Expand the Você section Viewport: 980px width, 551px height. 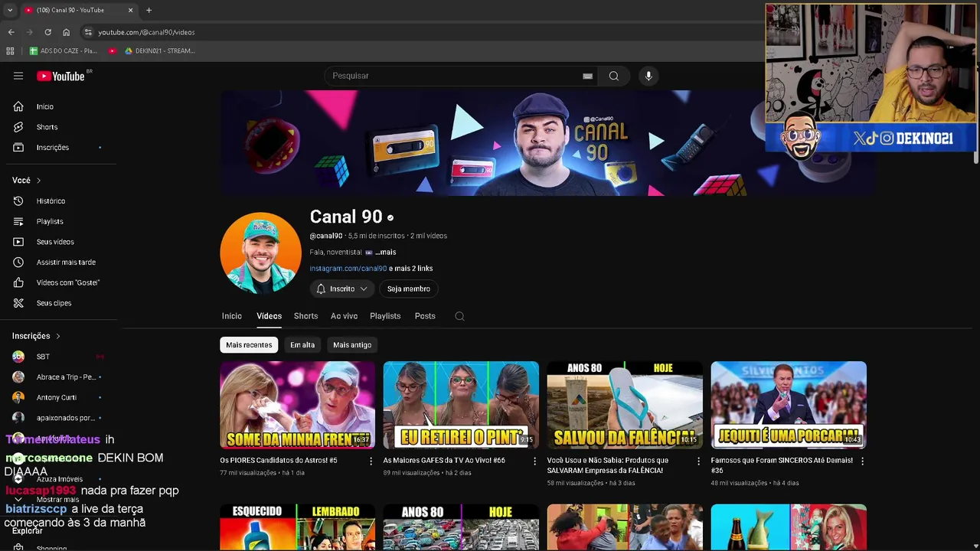point(26,181)
